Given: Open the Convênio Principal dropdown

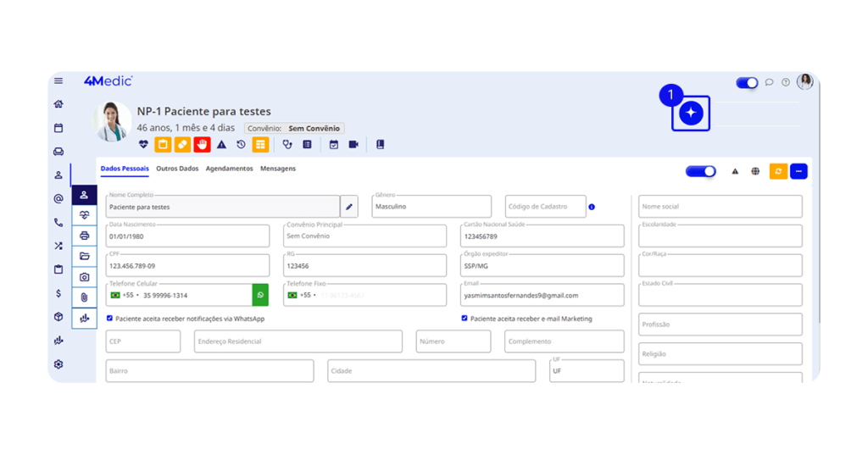Looking at the screenshot, I should pyautogui.click(x=364, y=236).
